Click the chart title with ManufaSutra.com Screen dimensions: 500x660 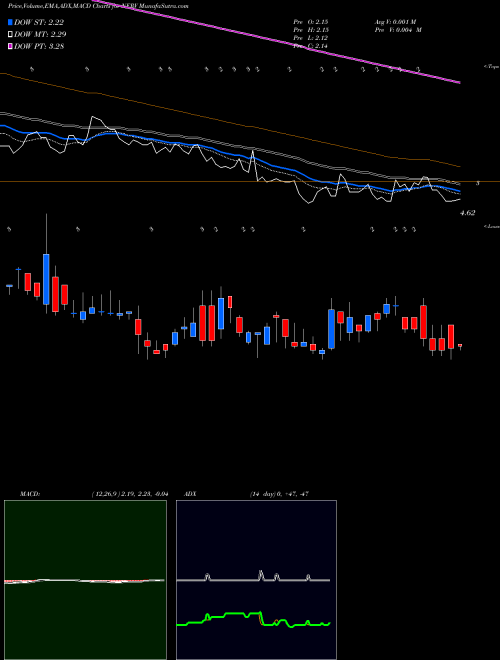tap(98, 6)
